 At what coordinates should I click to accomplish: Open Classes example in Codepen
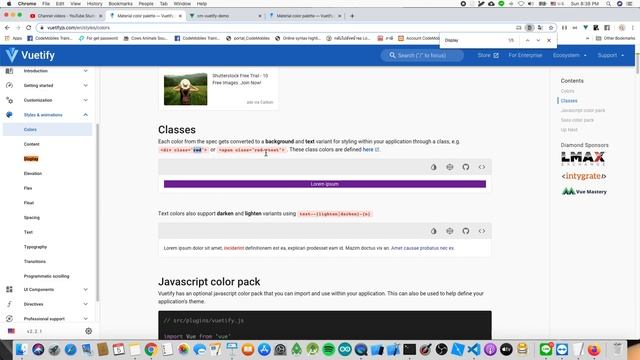click(449, 167)
